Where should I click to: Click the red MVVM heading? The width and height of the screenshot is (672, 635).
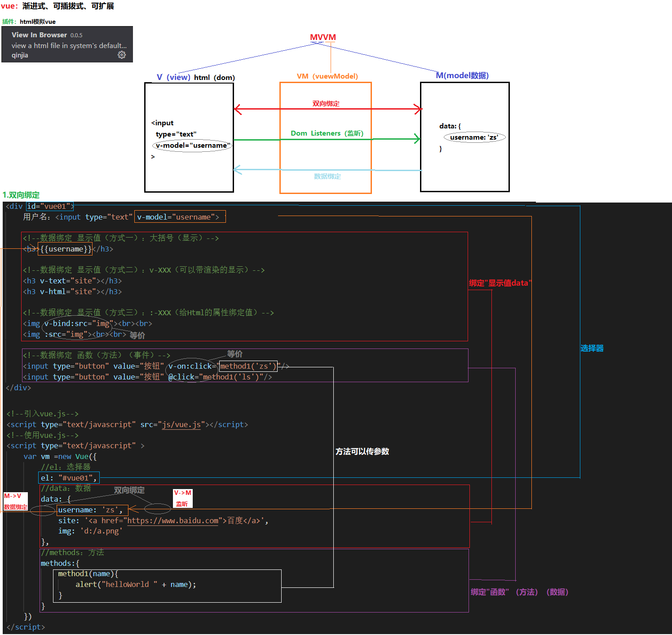coord(323,37)
